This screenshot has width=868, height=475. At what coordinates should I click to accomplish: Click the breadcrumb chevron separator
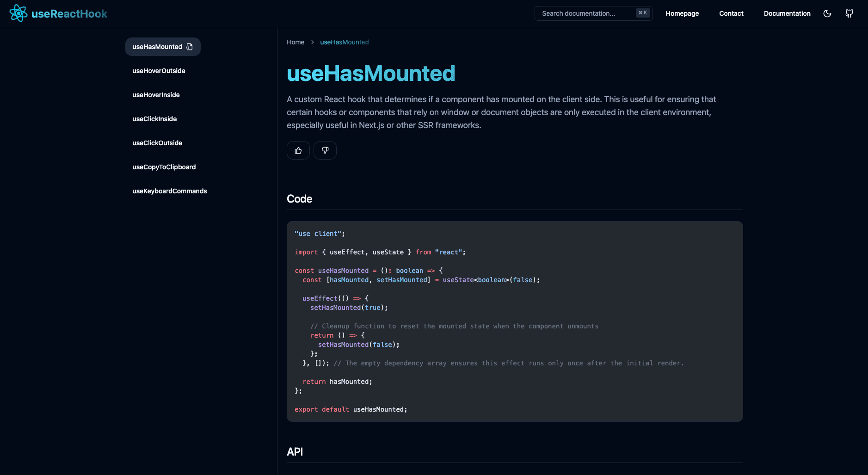click(313, 42)
